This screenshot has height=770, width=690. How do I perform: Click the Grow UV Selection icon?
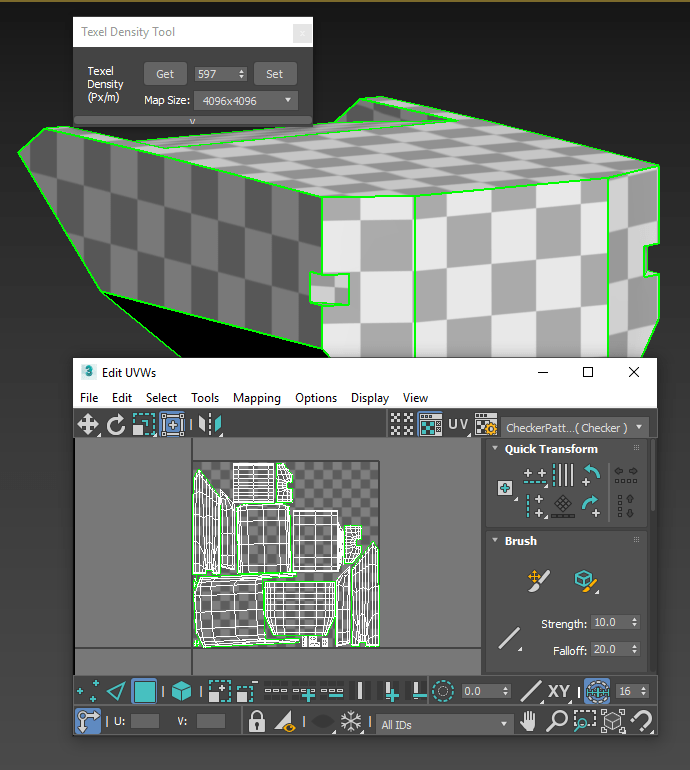[x=219, y=691]
